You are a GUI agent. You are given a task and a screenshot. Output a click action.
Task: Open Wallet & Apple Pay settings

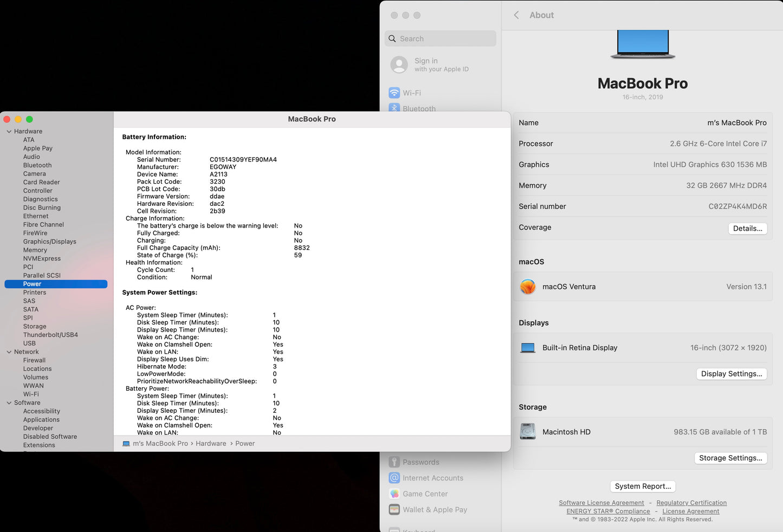click(435, 509)
